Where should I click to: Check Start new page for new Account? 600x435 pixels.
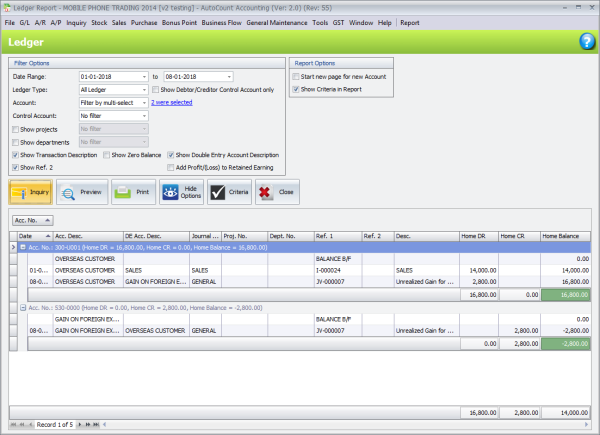coord(296,77)
